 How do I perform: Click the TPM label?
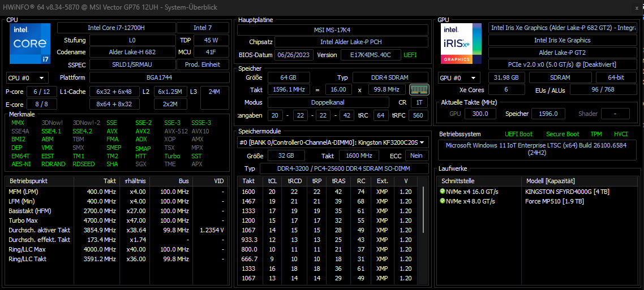tap(596, 134)
